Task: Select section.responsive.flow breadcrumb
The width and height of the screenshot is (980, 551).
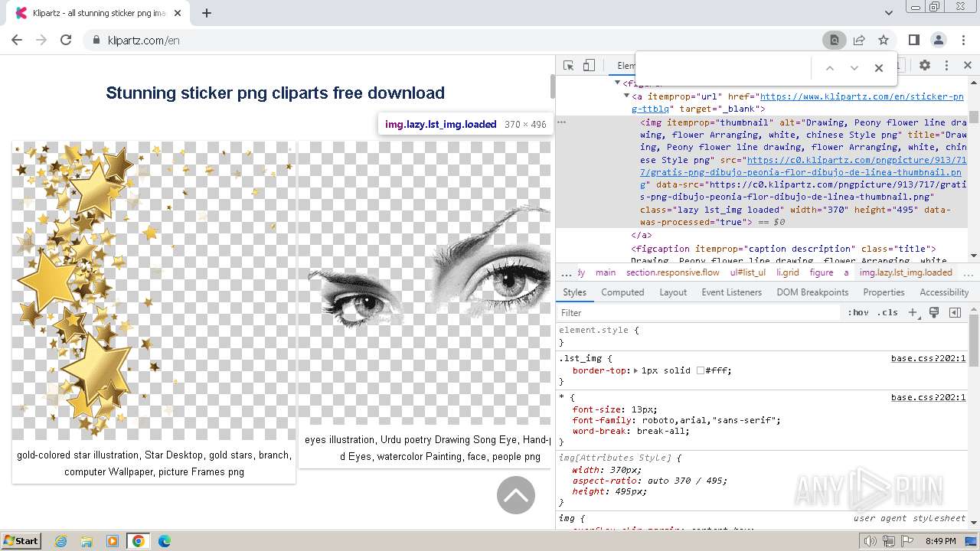Action: click(x=673, y=272)
